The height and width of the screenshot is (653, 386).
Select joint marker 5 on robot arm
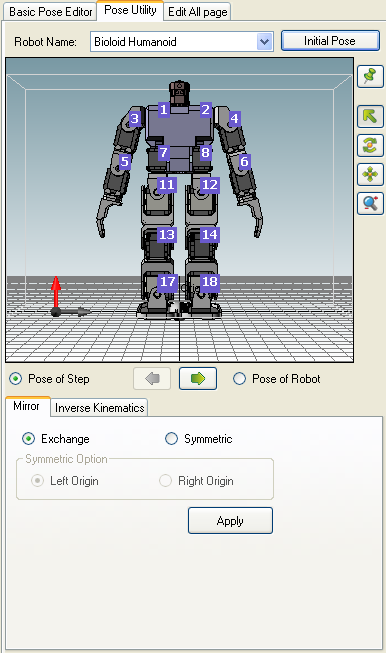point(125,161)
